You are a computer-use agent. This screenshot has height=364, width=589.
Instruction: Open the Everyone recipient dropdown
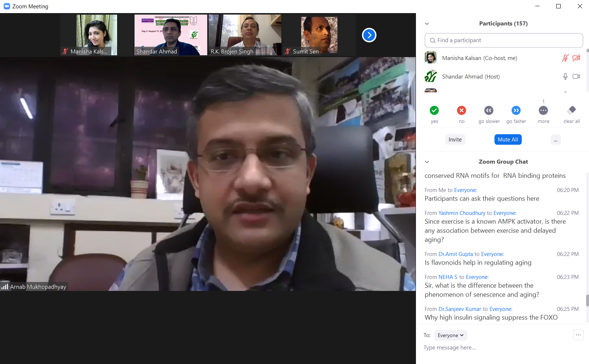[x=450, y=335]
